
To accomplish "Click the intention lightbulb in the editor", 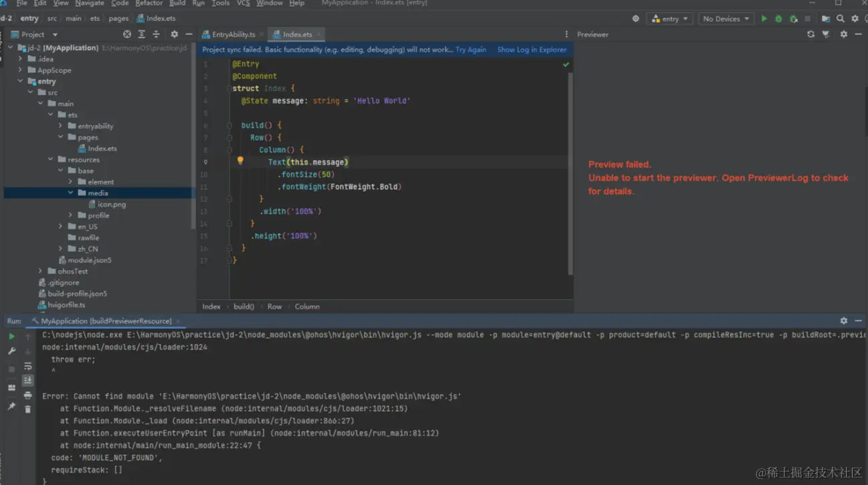I will pyautogui.click(x=240, y=161).
